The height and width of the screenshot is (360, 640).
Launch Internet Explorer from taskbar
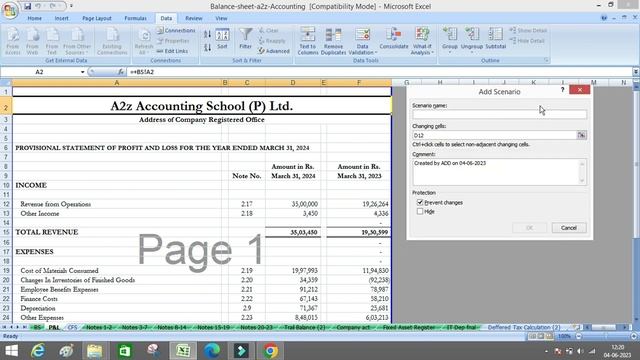38,351
